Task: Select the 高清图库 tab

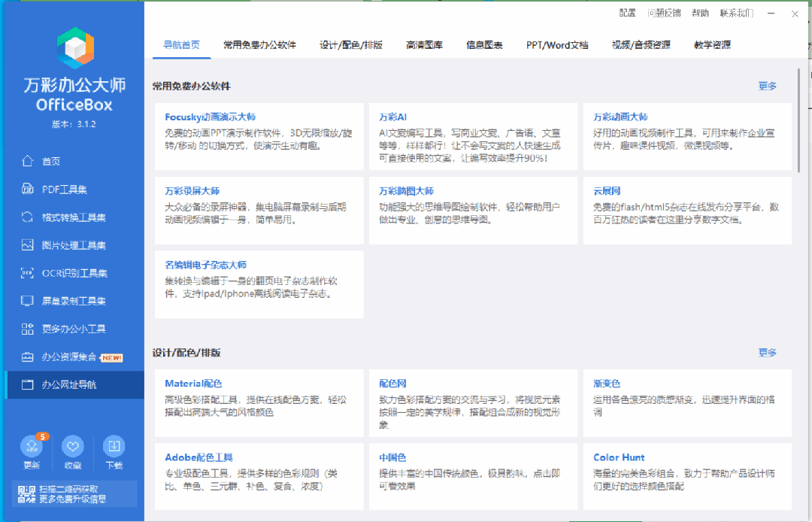Action: (x=424, y=45)
